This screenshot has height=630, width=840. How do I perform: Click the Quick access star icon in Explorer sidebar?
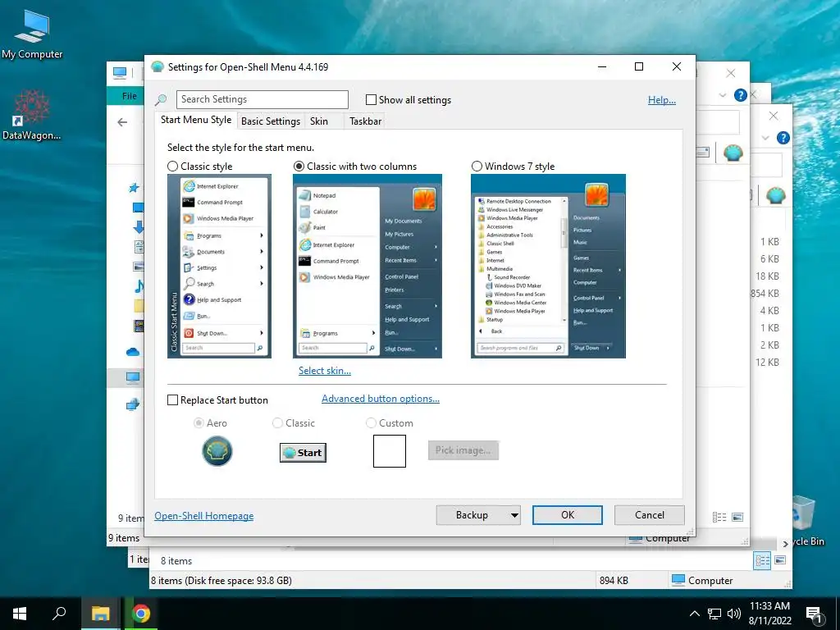134,188
